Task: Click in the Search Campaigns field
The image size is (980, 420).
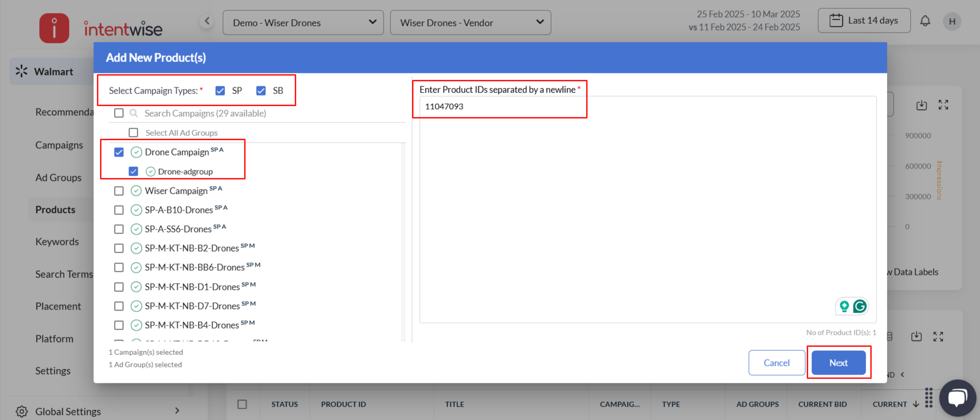Action: [x=274, y=113]
